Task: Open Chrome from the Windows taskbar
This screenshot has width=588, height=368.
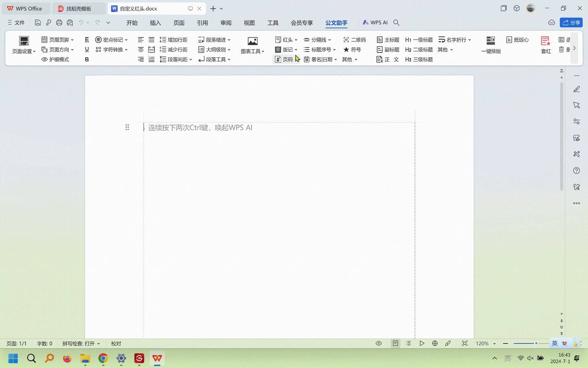Action: 103,358
